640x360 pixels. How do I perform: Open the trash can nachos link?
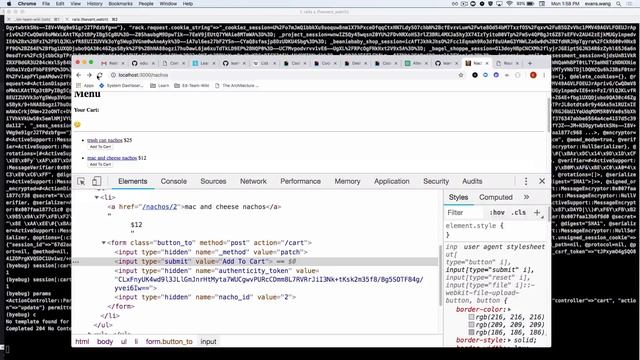[104, 140]
